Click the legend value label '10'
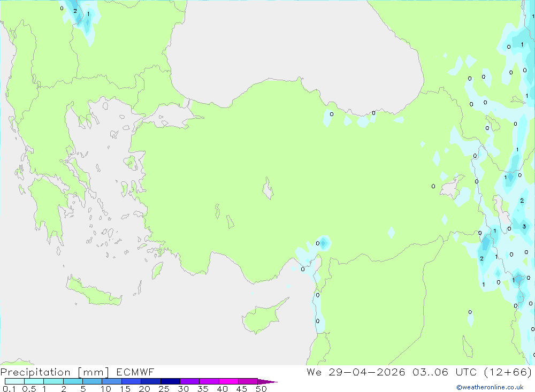The height and width of the screenshot is (392, 535). [x=106, y=389]
